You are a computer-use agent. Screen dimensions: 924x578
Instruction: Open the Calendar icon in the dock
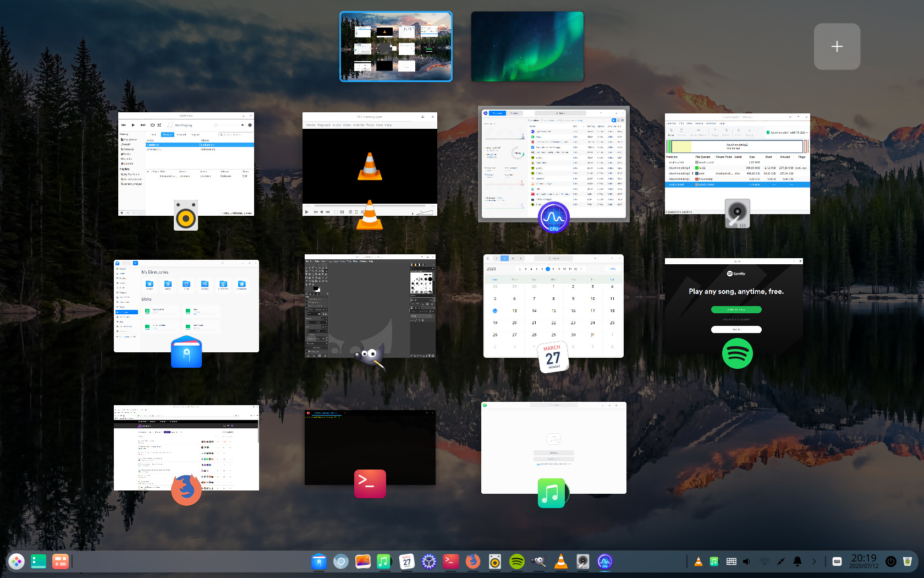[406, 561]
